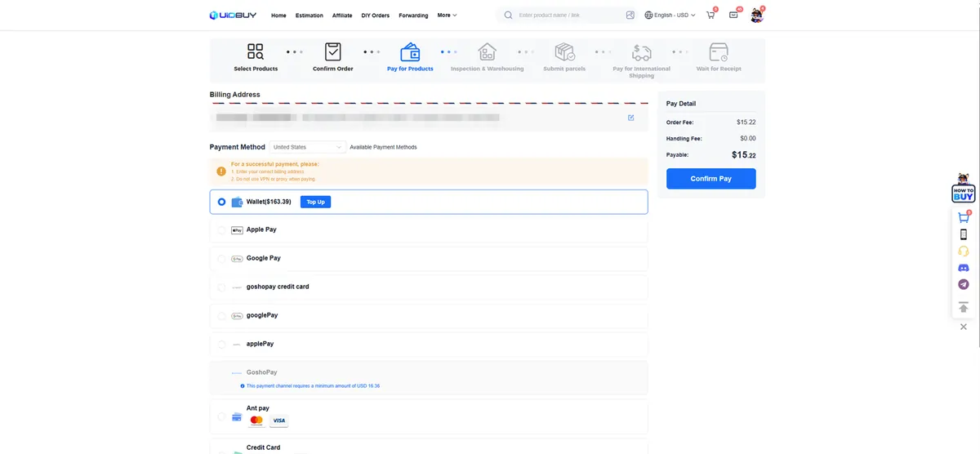Click the search magnifier icon
980x454 pixels.
(x=508, y=15)
